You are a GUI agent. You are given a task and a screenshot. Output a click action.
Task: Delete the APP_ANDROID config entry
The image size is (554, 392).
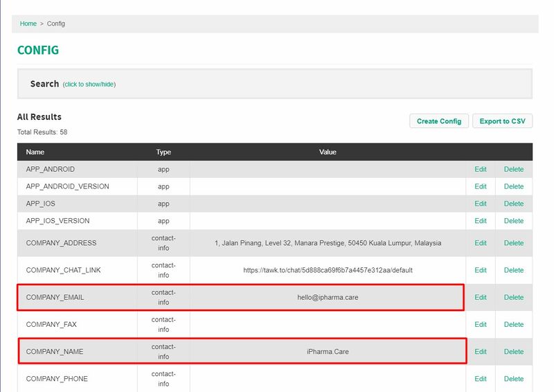(x=514, y=169)
